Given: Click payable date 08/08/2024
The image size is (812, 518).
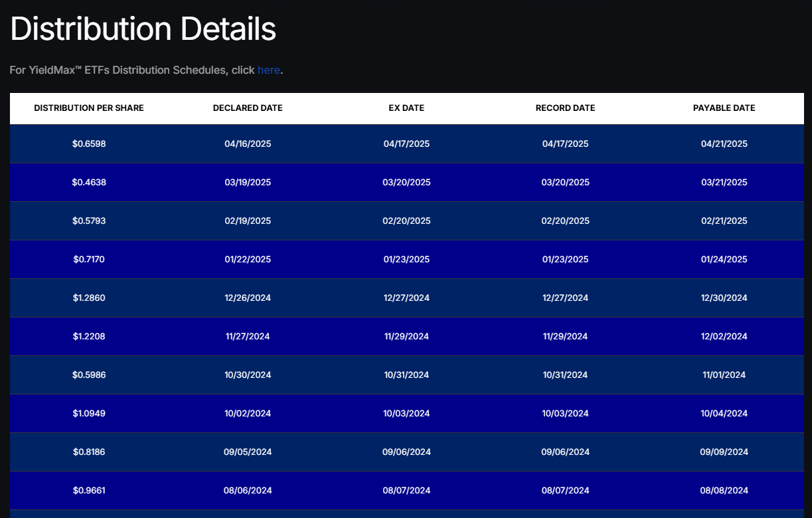Looking at the screenshot, I should click(x=724, y=490).
